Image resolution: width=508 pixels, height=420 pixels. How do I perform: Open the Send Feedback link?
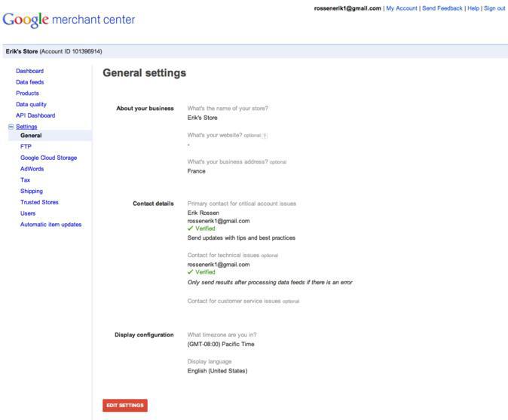442,8
